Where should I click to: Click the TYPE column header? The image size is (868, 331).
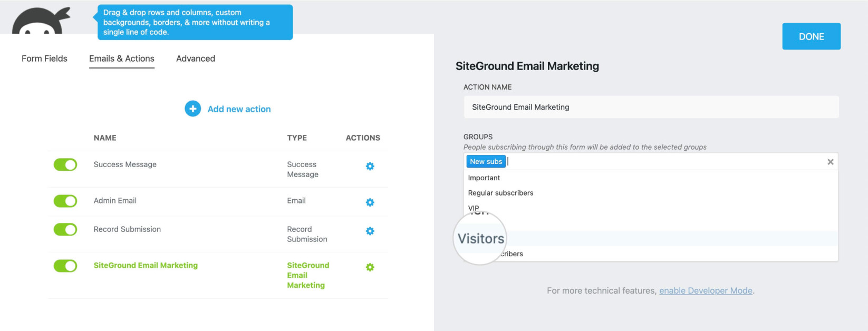[x=297, y=138]
